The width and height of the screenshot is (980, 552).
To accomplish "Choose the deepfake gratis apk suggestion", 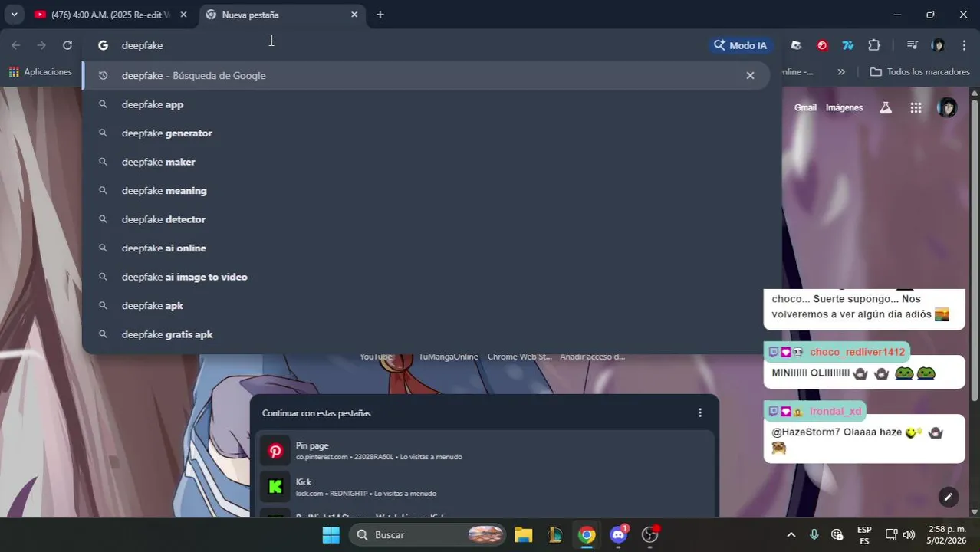I will [x=426, y=334].
